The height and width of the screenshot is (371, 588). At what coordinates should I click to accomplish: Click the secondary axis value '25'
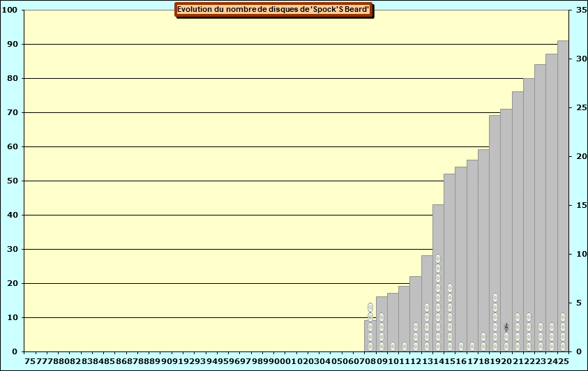pyautogui.click(x=582, y=107)
